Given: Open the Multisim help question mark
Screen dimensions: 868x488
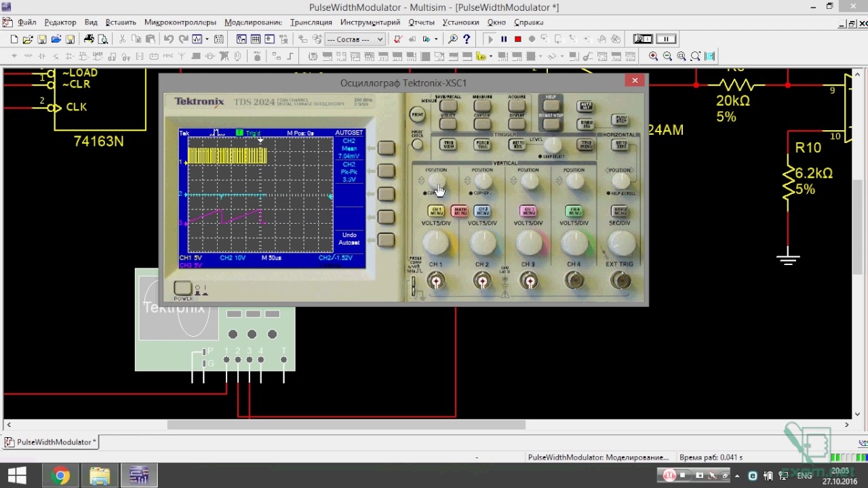Looking at the screenshot, I should [x=467, y=39].
